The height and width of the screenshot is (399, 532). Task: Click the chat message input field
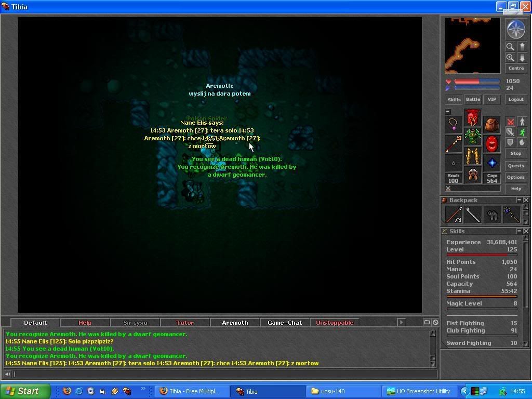click(225, 374)
